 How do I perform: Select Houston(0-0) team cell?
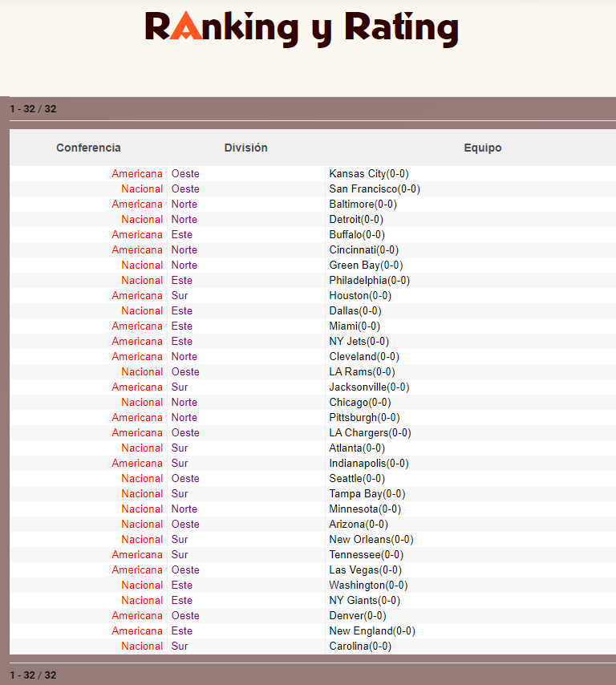[x=360, y=295]
